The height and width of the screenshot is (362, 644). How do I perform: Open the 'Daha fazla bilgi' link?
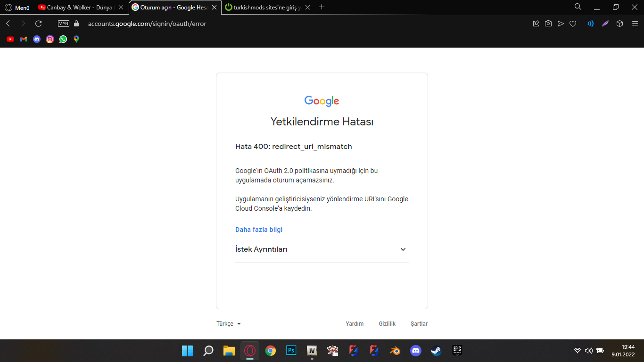259,230
